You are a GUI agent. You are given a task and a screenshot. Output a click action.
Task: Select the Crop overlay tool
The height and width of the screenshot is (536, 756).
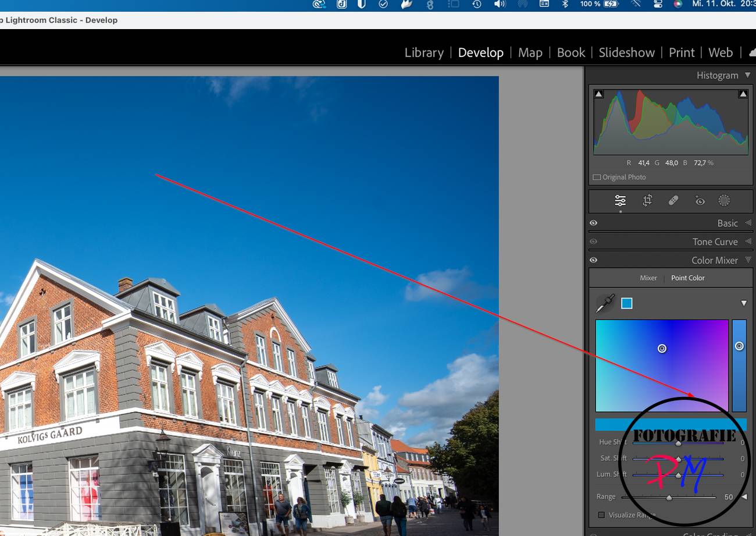pos(647,201)
